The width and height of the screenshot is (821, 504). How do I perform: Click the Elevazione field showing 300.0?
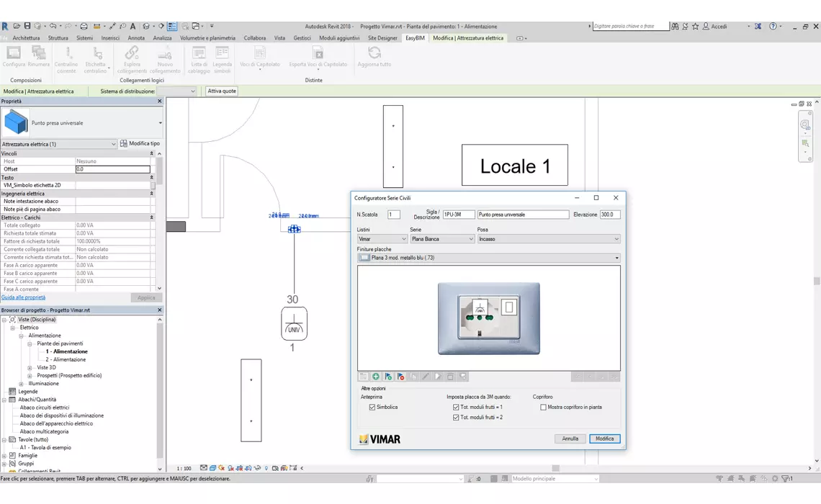pos(610,215)
